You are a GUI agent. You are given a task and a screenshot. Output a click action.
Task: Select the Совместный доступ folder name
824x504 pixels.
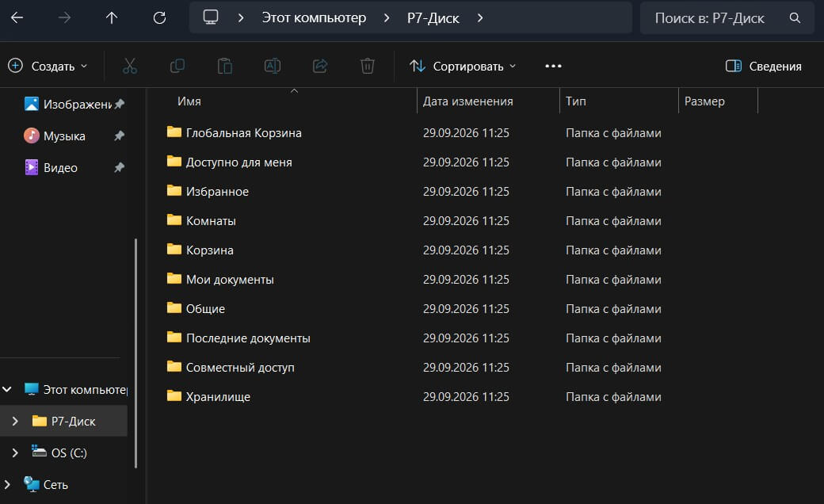[240, 368]
